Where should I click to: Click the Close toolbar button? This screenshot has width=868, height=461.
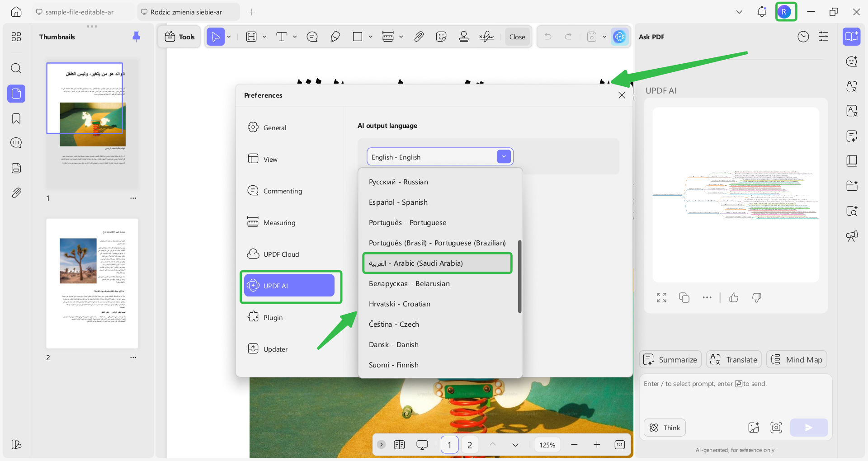pos(517,37)
